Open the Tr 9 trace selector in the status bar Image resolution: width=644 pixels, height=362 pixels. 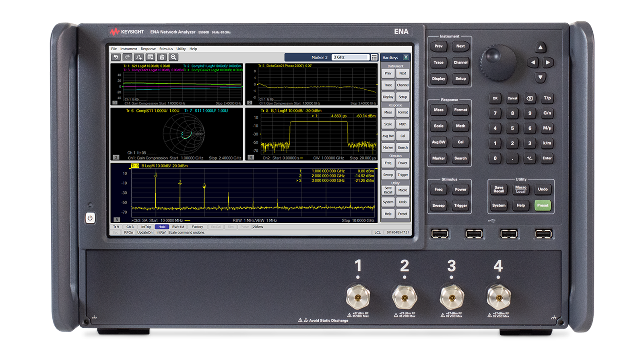[x=116, y=227]
